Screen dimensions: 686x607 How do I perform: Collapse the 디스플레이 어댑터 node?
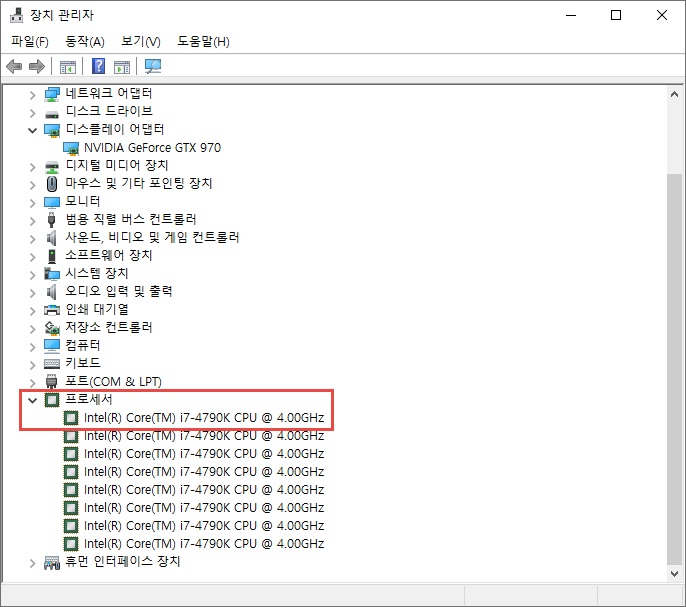(x=32, y=130)
